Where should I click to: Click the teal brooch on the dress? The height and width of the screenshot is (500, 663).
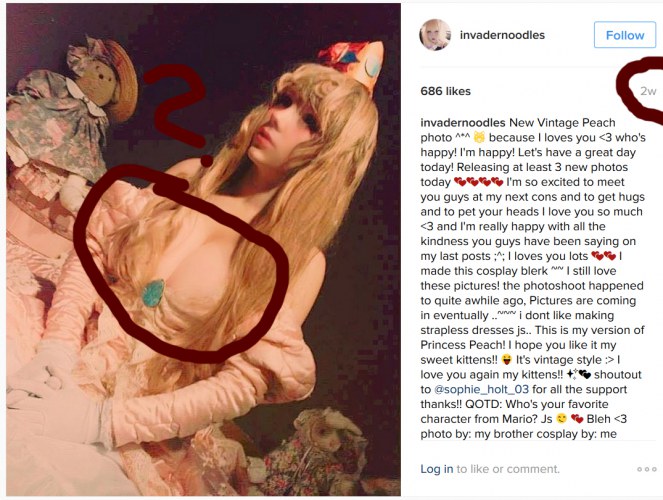pos(153,292)
